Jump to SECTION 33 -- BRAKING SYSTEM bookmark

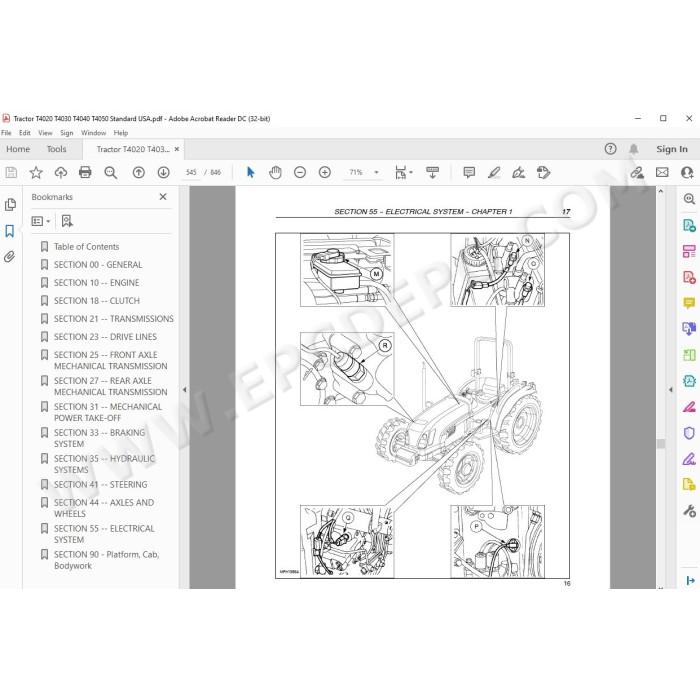100,438
